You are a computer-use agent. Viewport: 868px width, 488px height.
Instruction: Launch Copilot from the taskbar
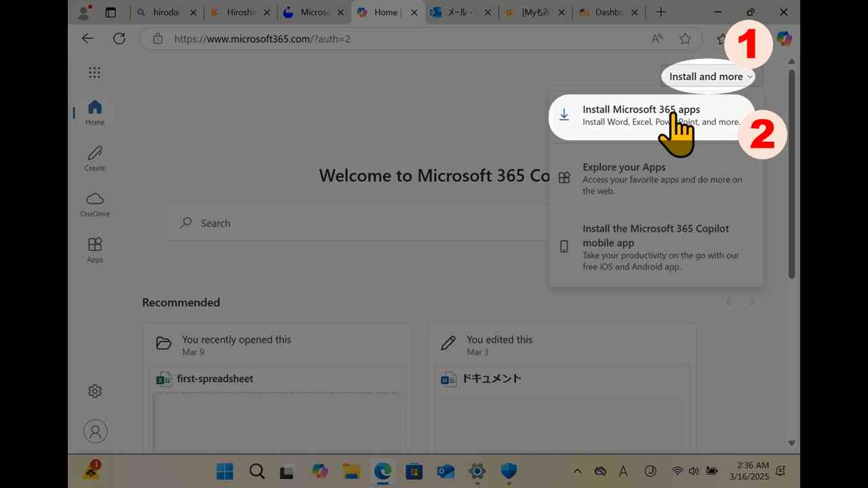[319, 471]
